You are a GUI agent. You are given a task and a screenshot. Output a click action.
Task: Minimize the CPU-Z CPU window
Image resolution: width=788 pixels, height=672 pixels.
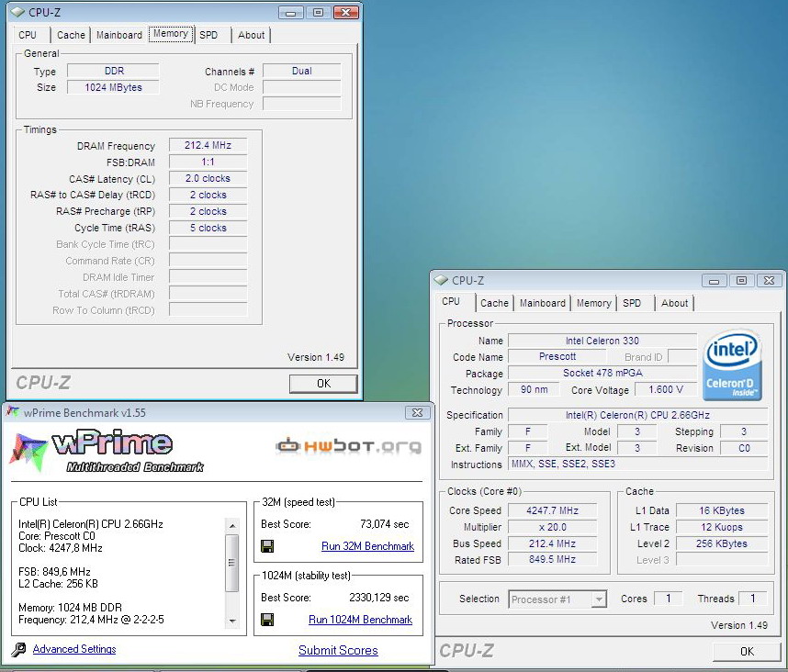pyautogui.click(x=714, y=280)
